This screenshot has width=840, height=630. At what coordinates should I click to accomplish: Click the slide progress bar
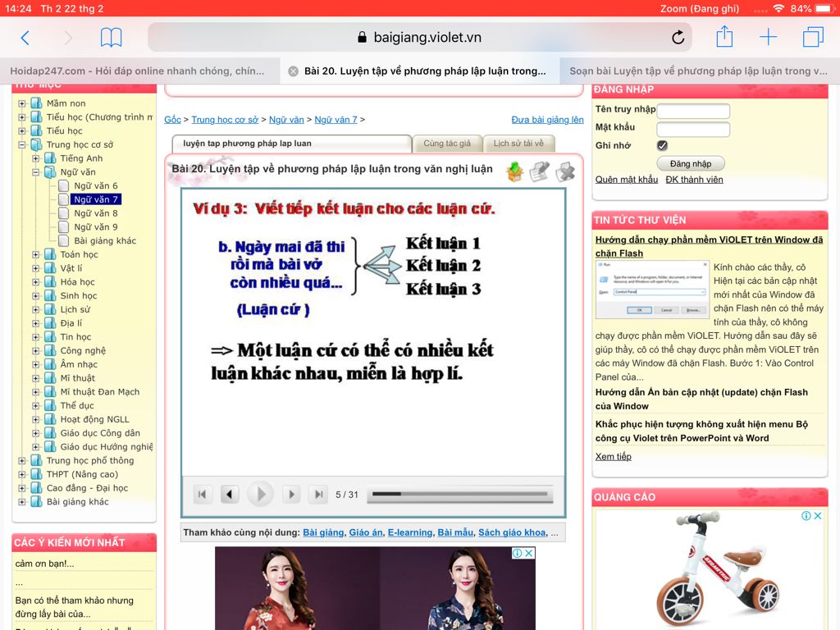click(x=460, y=494)
